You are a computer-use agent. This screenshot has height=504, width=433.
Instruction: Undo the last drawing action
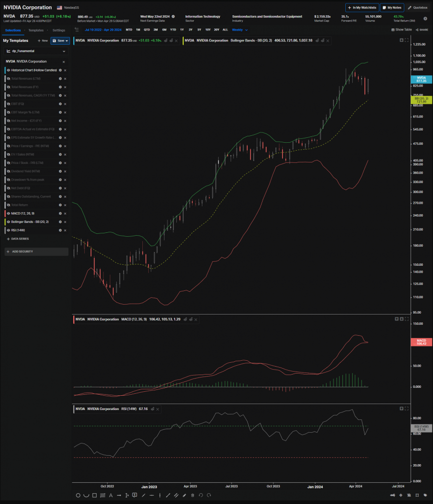[x=201, y=495]
